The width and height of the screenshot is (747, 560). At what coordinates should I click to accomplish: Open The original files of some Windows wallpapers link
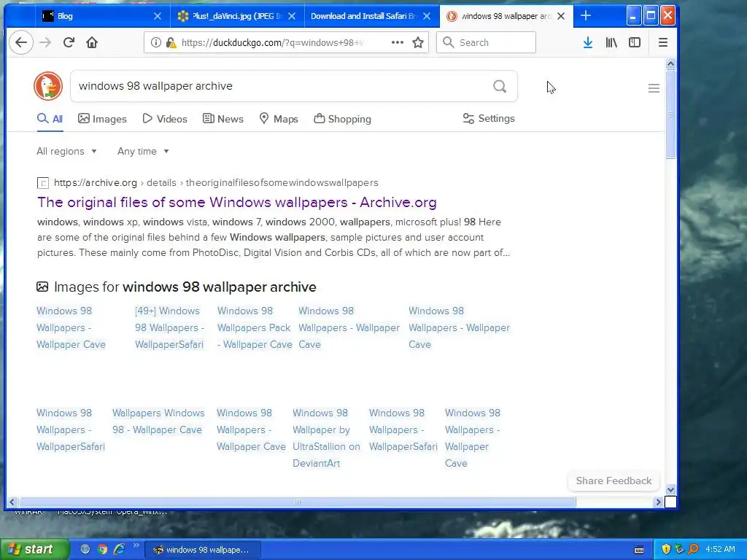point(237,203)
